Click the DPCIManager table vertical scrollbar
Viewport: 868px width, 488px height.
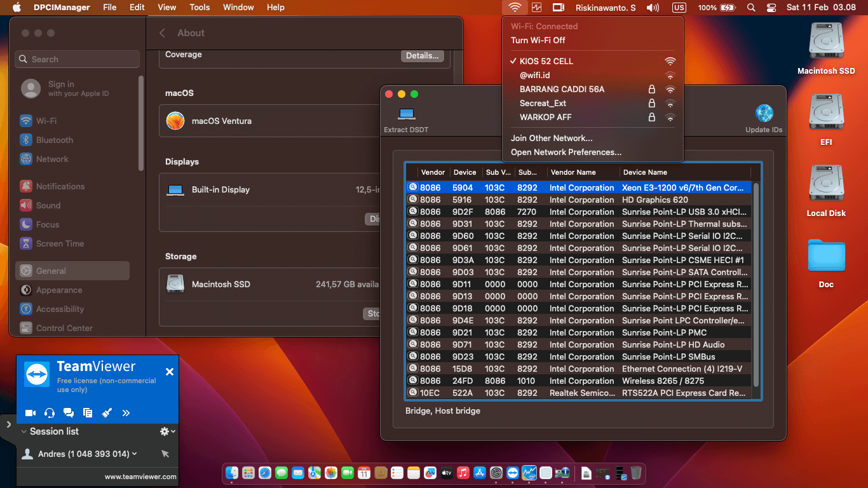[x=756, y=285]
